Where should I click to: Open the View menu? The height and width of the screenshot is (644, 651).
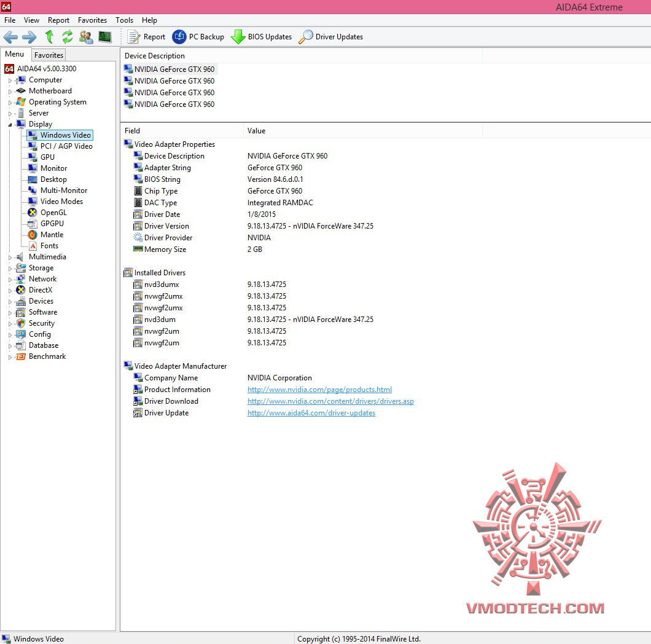pos(31,20)
